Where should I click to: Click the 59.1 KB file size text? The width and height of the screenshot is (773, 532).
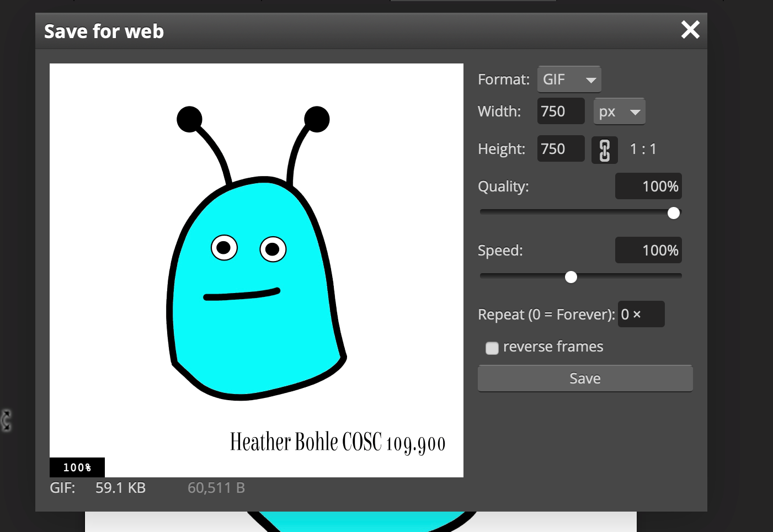pos(120,488)
